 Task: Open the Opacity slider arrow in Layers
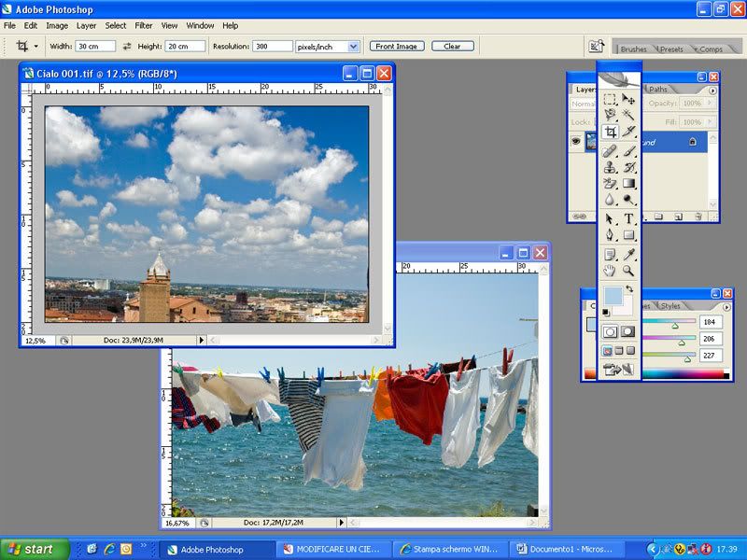click(x=710, y=103)
